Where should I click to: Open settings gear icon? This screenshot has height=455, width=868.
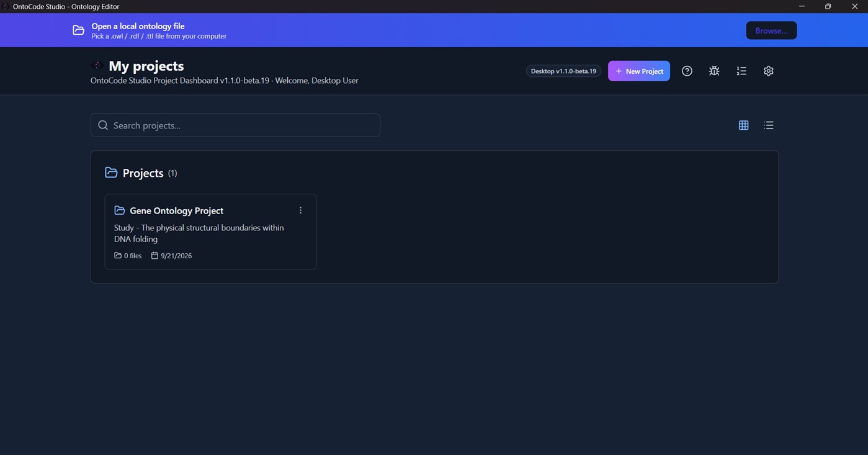pyautogui.click(x=769, y=71)
